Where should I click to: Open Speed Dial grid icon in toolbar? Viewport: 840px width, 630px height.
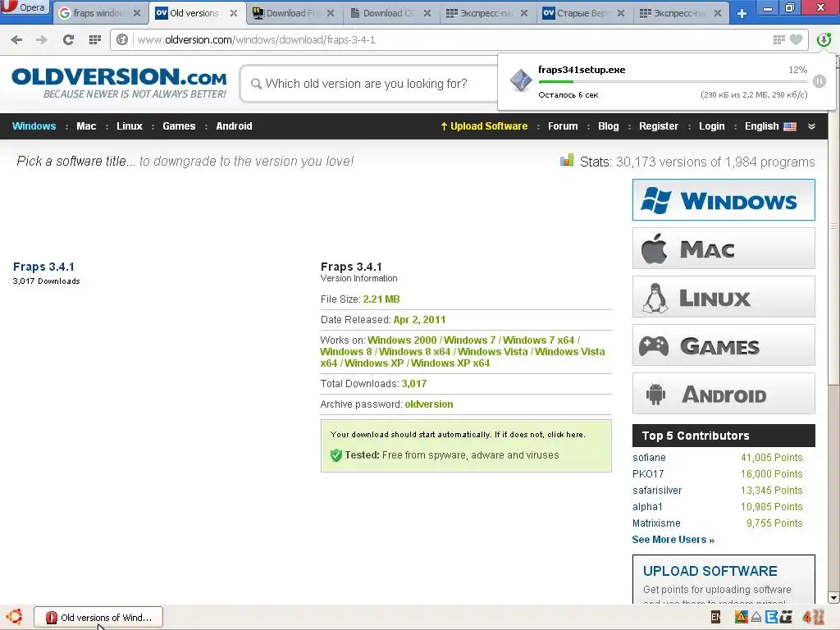point(95,39)
